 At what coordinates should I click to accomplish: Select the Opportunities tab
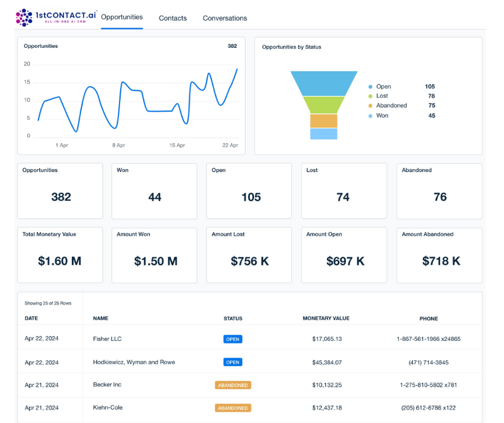[122, 17]
